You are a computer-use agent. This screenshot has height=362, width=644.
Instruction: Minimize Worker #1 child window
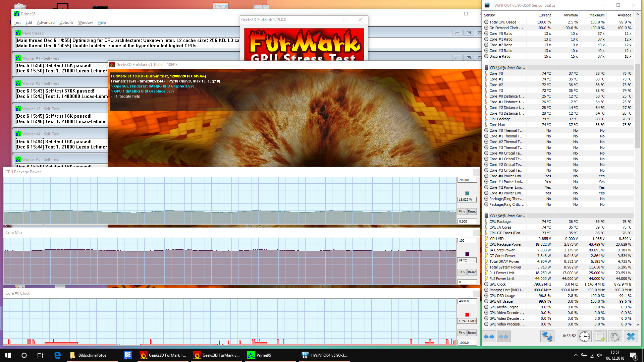pyautogui.click(x=457, y=58)
